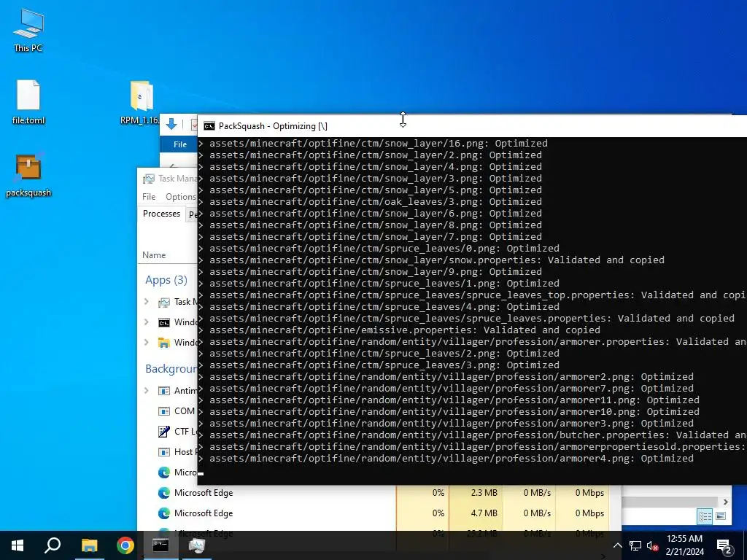Image resolution: width=747 pixels, height=560 pixels.
Task: Expand the Windows command processor row
Action: (146, 322)
